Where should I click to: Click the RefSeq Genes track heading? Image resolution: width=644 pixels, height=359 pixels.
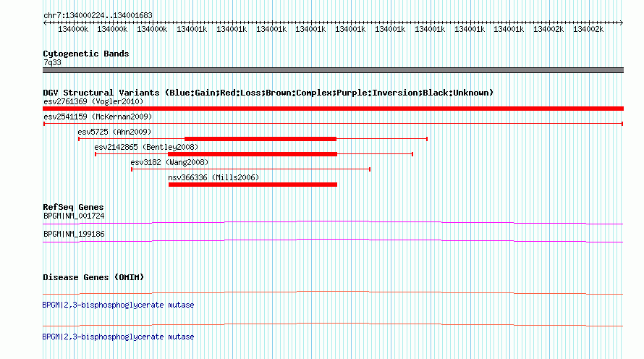pyautogui.click(x=73, y=207)
